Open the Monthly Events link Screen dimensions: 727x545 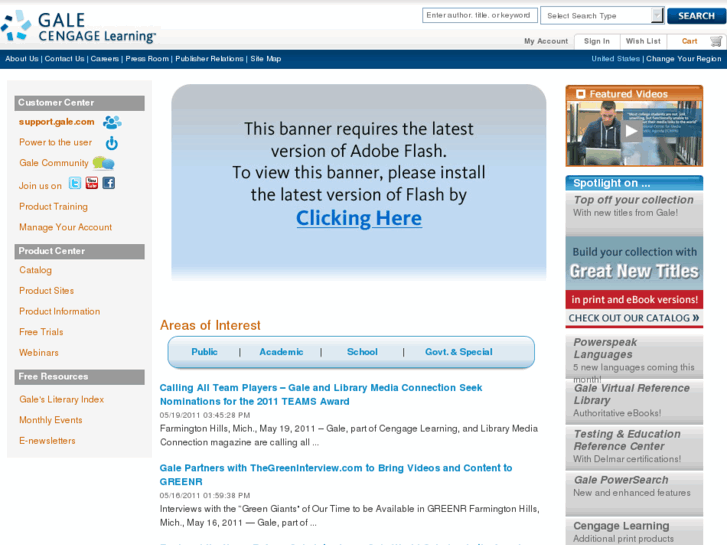51,420
